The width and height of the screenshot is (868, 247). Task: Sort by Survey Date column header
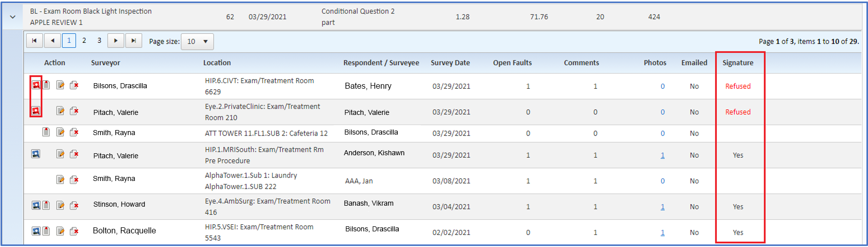coord(450,63)
